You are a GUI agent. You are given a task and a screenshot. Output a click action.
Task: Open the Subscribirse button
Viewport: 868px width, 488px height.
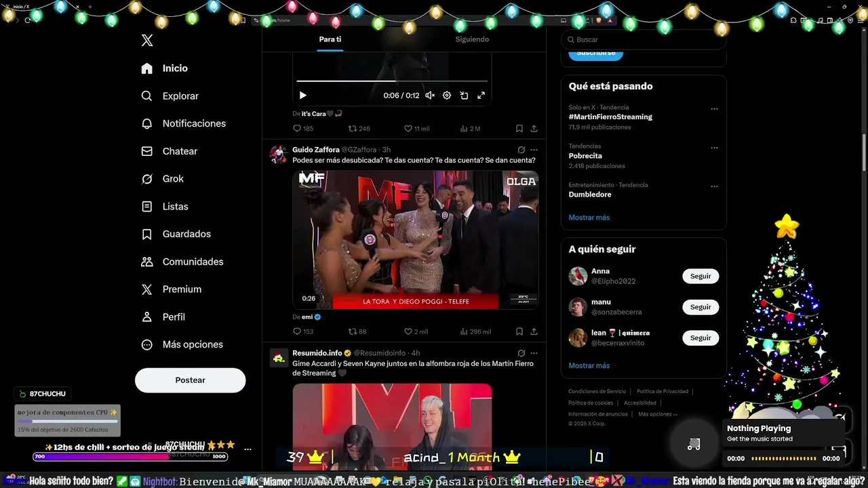point(595,53)
